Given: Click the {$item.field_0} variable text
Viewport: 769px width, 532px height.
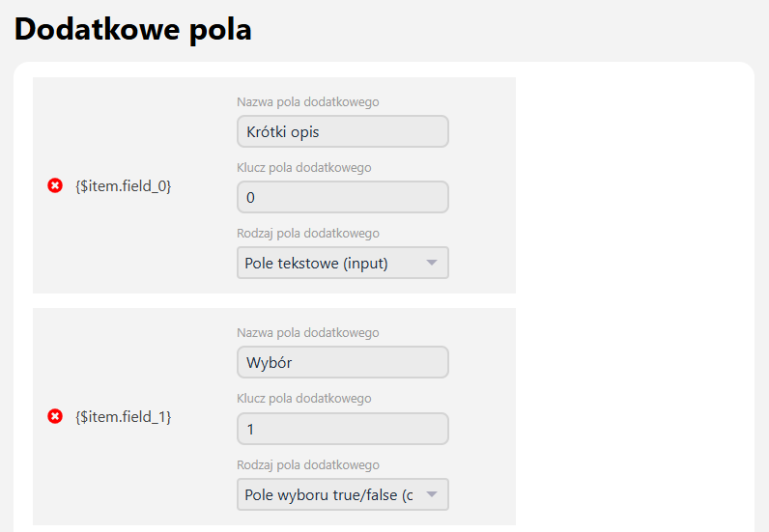Looking at the screenshot, I should point(123,185).
